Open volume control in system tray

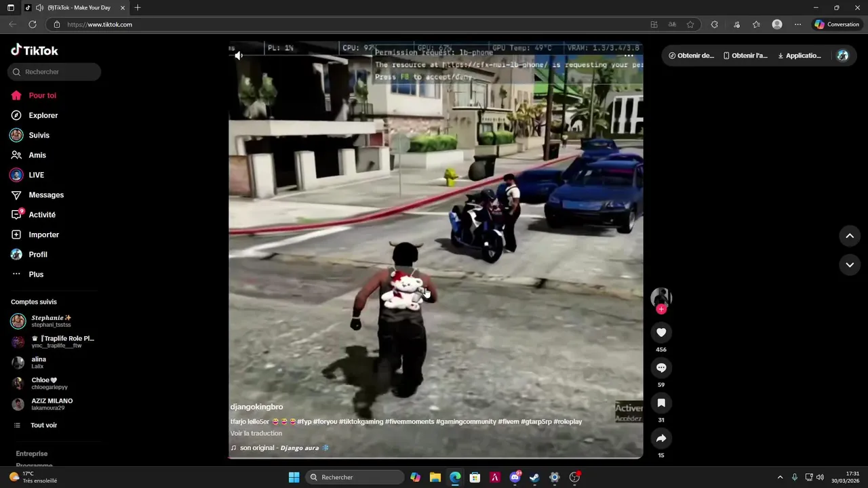(820, 477)
